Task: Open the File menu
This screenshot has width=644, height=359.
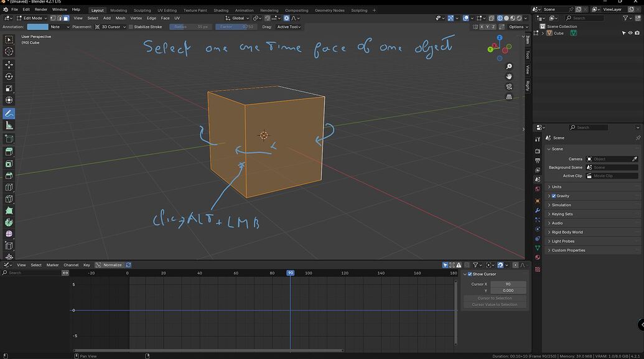Action: (14, 9)
